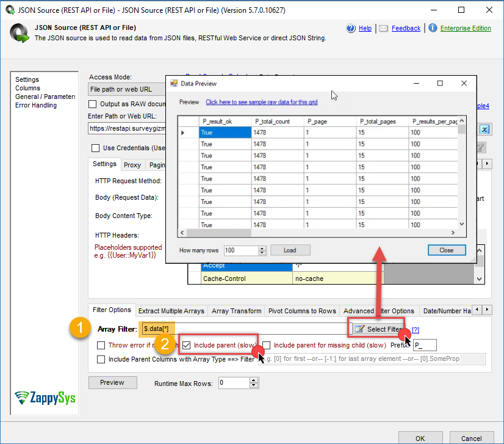Click the JSON Source logo icon in the header
This screenshot has width=504, height=444.
coord(20,33)
